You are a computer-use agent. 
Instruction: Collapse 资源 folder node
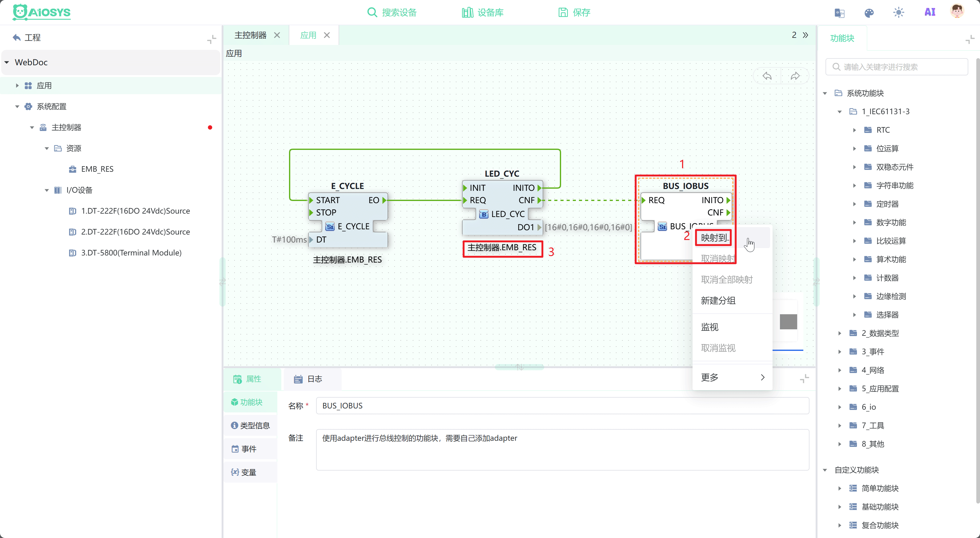[x=47, y=148]
